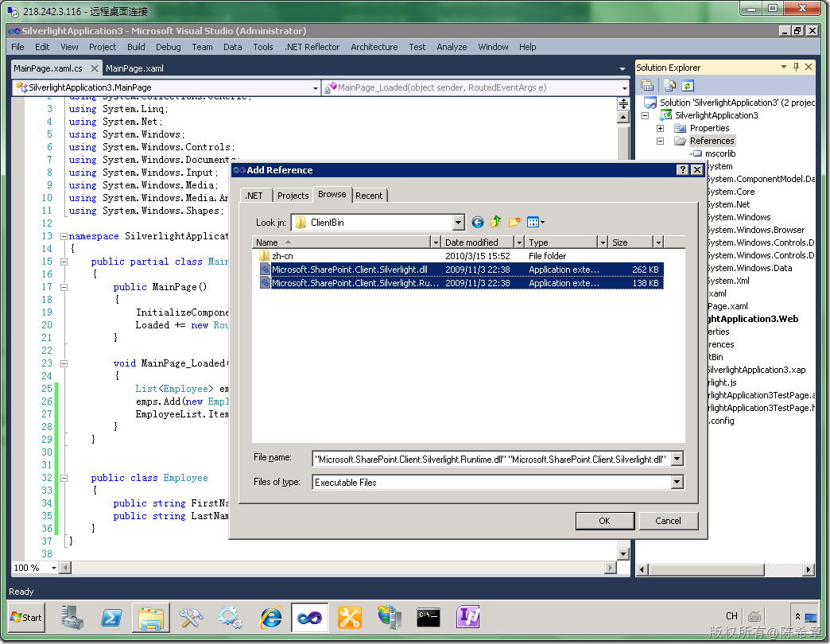Click OK in the Add Reference dialog
Viewport: 830px width, 644px height.
[604, 521]
